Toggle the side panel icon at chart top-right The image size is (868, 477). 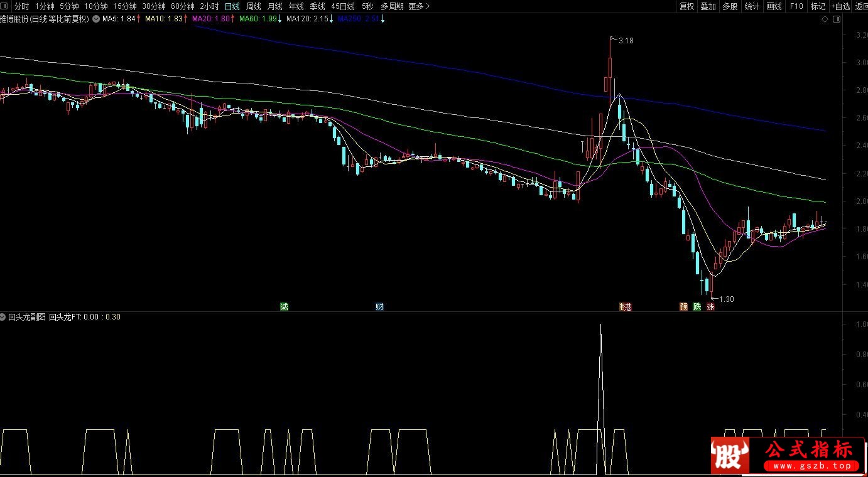(836, 19)
